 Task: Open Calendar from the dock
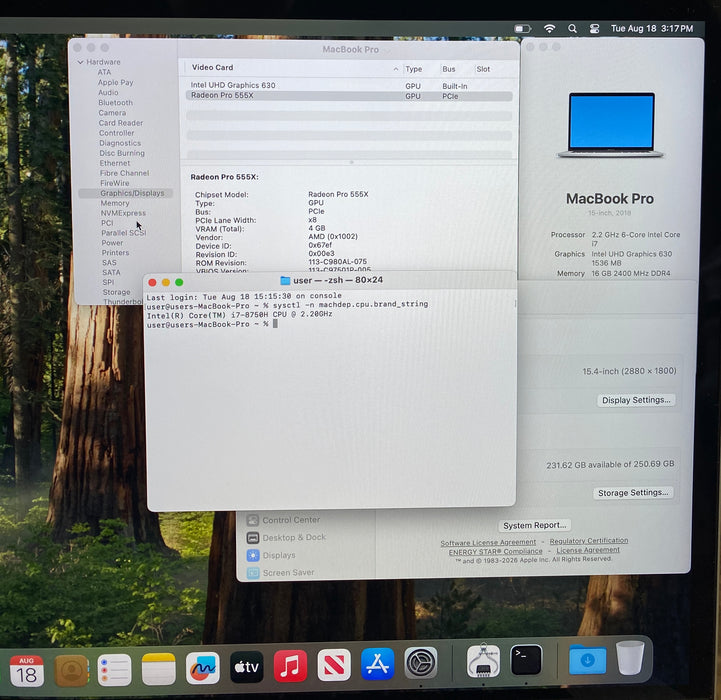(x=27, y=670)
